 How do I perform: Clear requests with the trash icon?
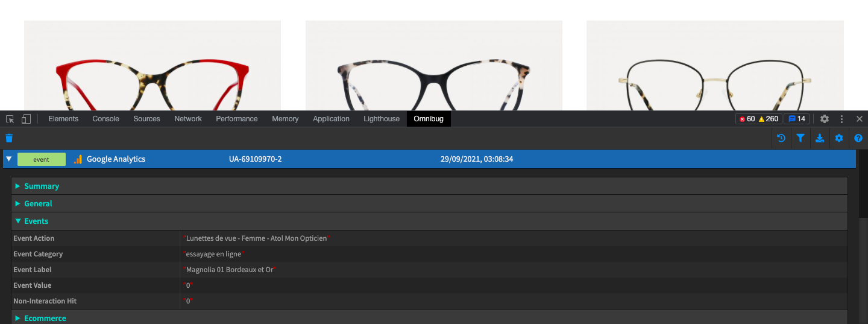pos(9,138)
